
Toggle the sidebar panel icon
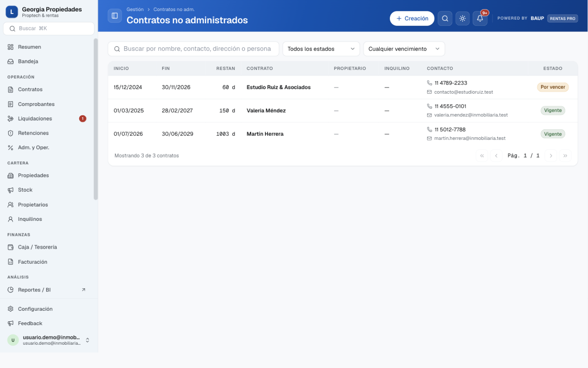pyautogui.click(x=115, y=16)
